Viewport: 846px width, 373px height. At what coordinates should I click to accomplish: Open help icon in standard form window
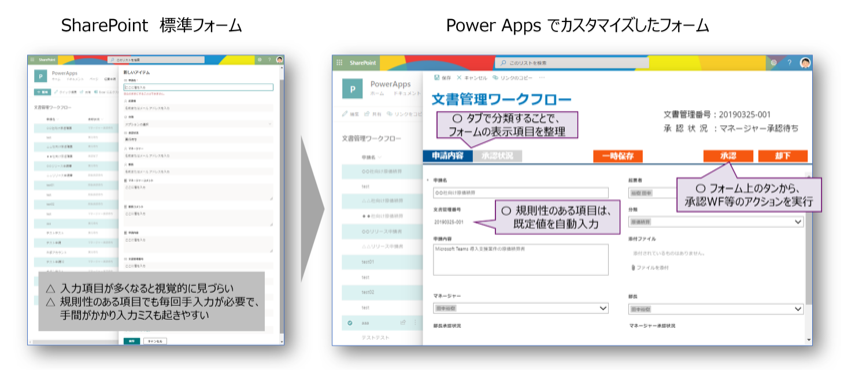point(269,59)
